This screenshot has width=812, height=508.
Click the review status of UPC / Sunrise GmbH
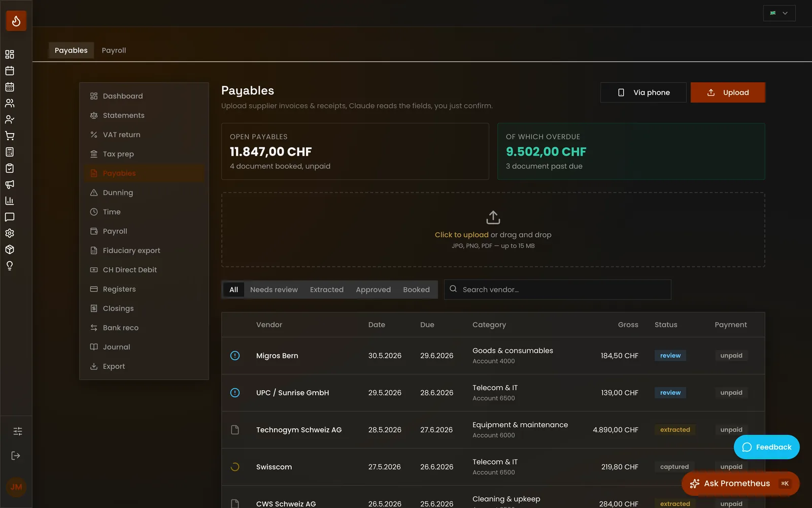click(670, 393)
